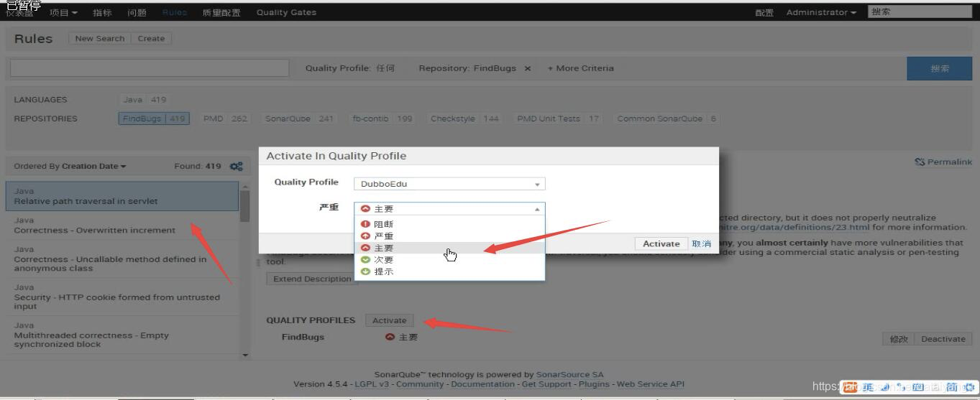The height and width of the screenshot is (400, 980).
Task: Open the Ordered By Creation Date dropdown
Action: [x=70, y=166]
